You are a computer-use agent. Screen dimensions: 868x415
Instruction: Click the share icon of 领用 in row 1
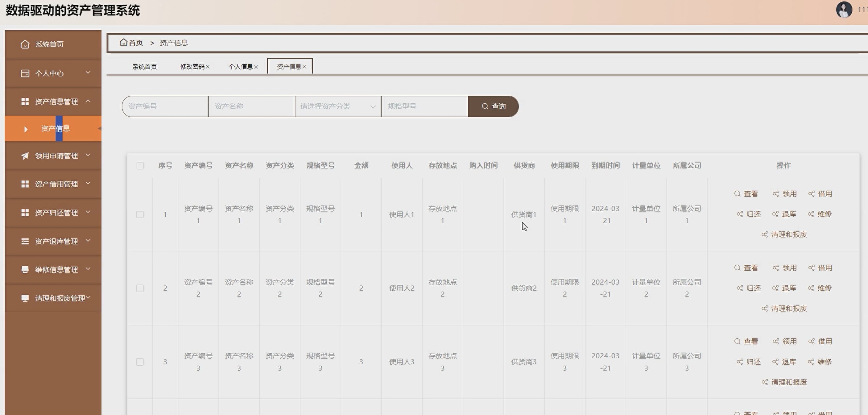tap(776, 194)
